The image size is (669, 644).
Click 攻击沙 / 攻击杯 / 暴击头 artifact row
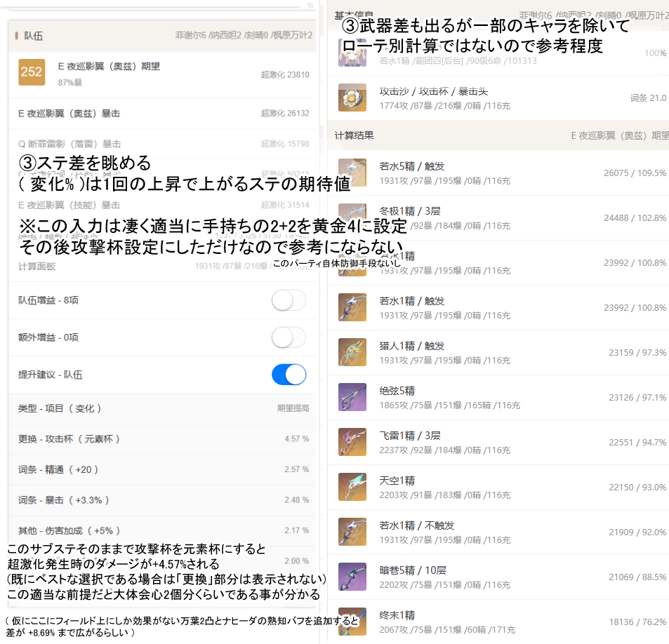tap(498, 98)
